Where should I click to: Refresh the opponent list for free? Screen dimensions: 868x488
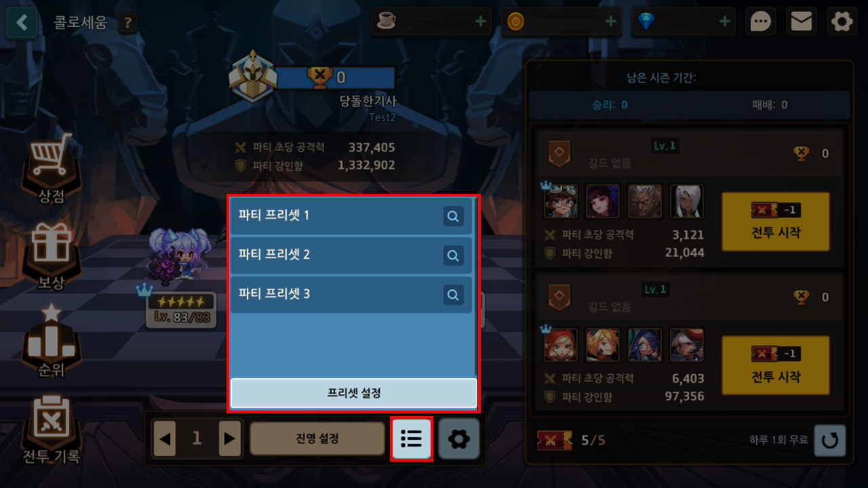[x=829, y=440]
